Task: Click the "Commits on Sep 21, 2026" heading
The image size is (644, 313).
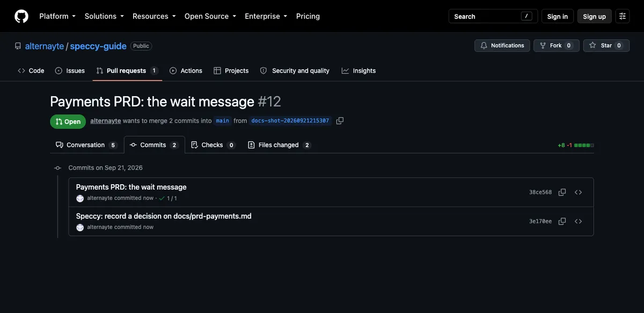Action: (x=106, y=168)
